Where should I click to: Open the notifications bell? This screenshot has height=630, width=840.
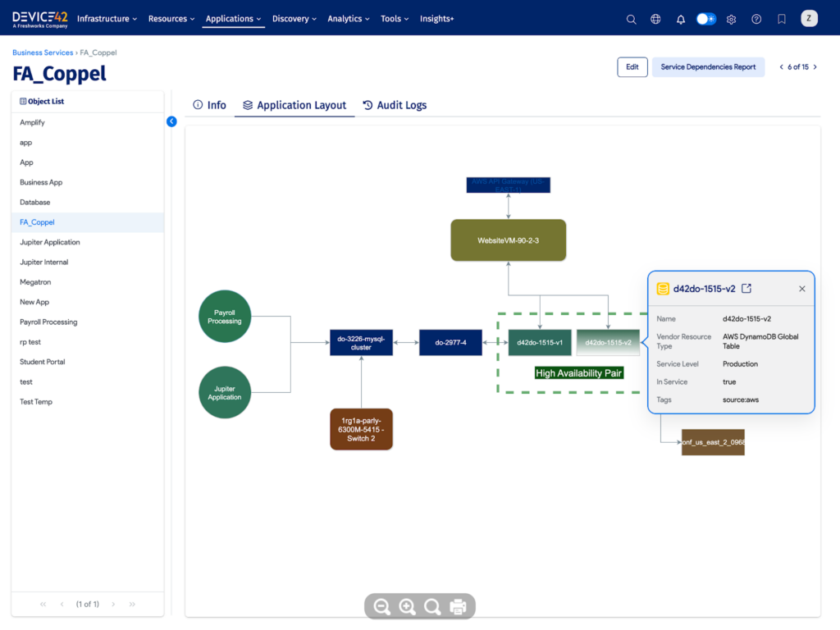tap(680, 19)
